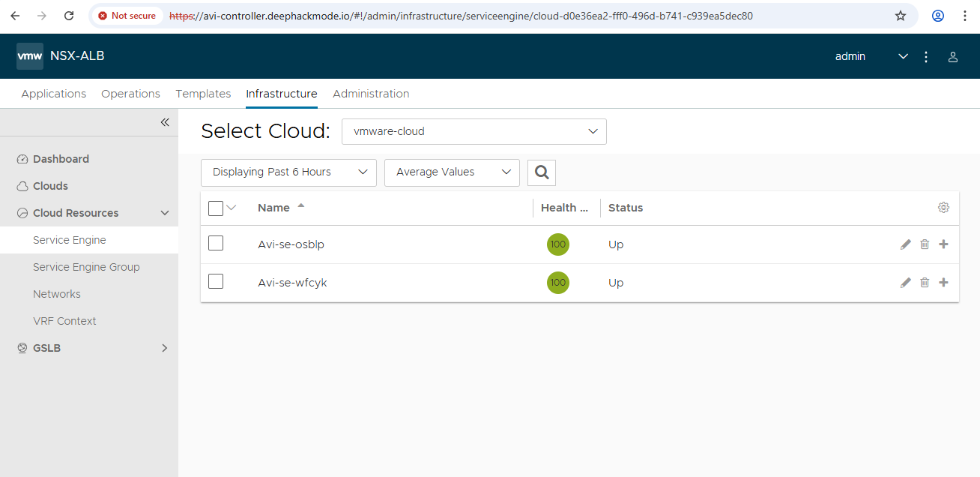Open the admin tenant dropdown chevron
This screenshot has width=980, height=477.
pyautogui.click(x=904, y=57)
